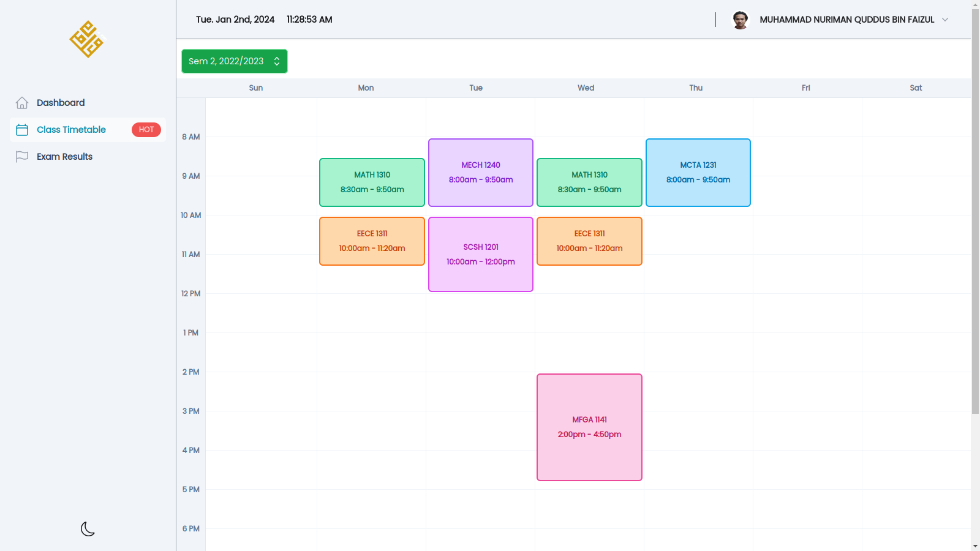Toggle dark mode with moon icon

(x=88, y=529)
